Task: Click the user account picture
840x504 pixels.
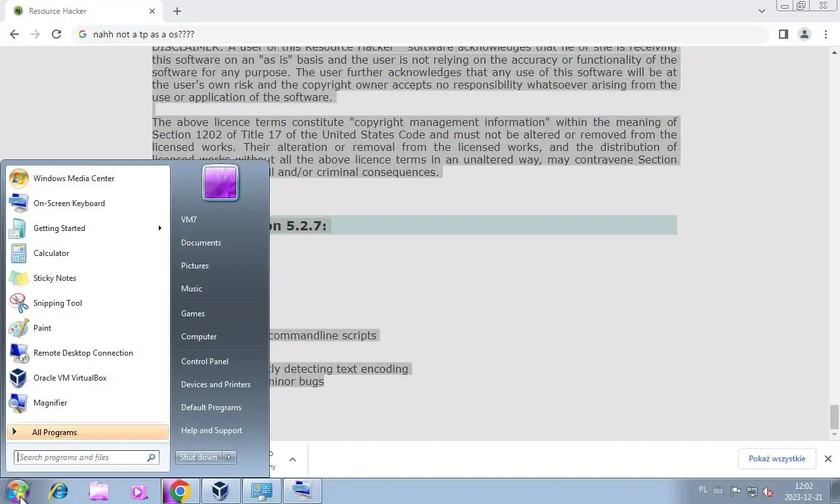Action: (220, 182)
